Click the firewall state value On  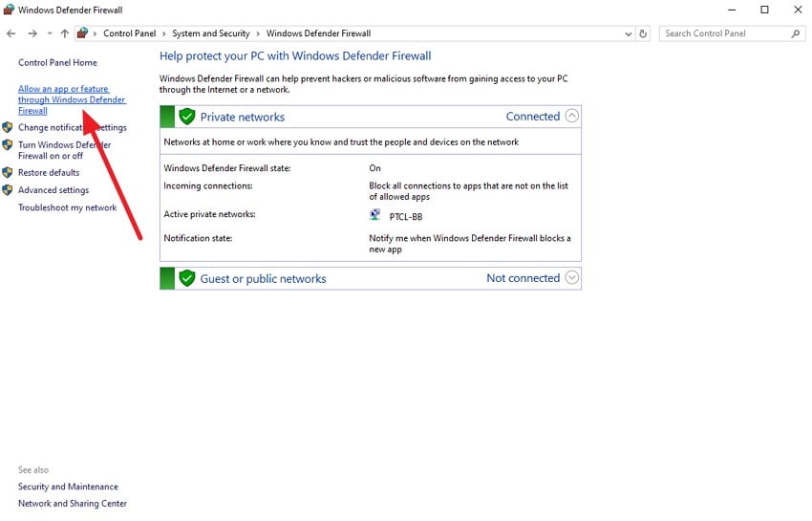tap(374, 168)
